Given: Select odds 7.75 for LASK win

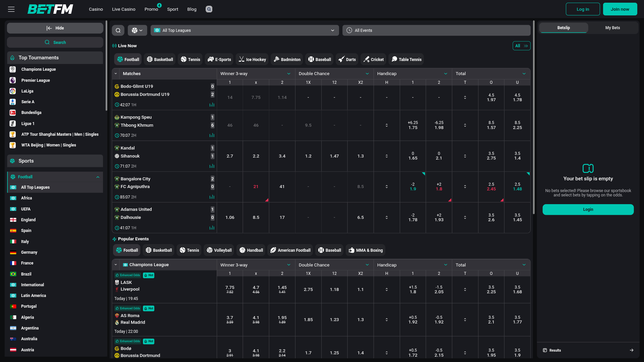Looking at the screenshot, I should pyautogui.click(x=230, y=289).
